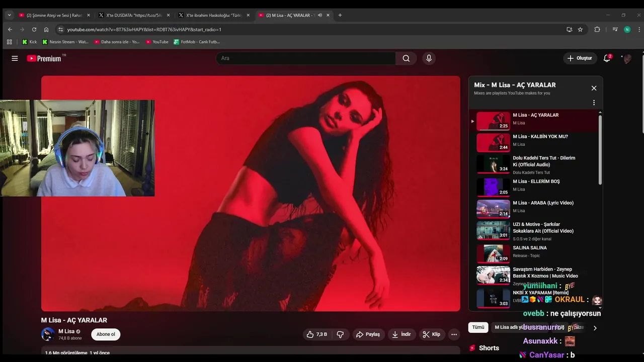Open Mix playlist three-dot options
The image size is (644, 362).
594,103
